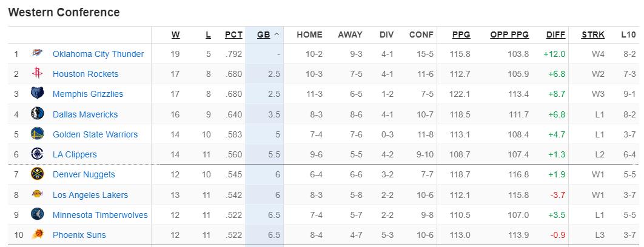Sort table by PCT header
The image size is (644, 247).
(x=233, y=35)
